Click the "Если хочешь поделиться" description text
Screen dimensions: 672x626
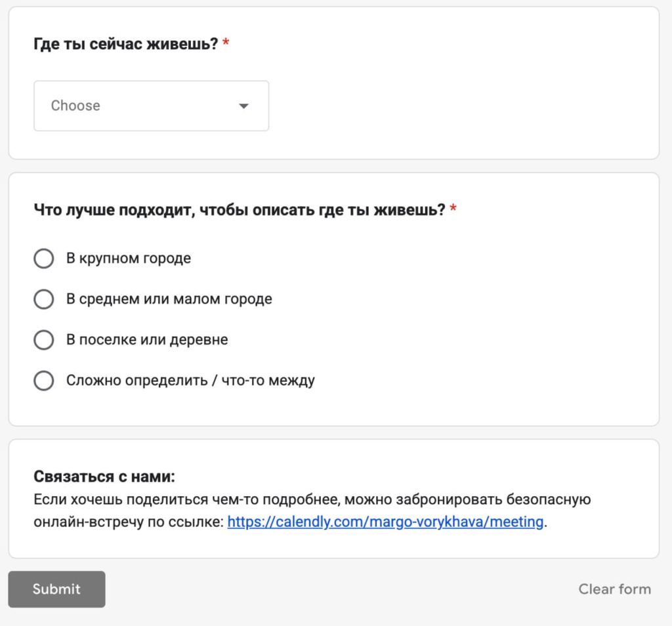(312, 500)
